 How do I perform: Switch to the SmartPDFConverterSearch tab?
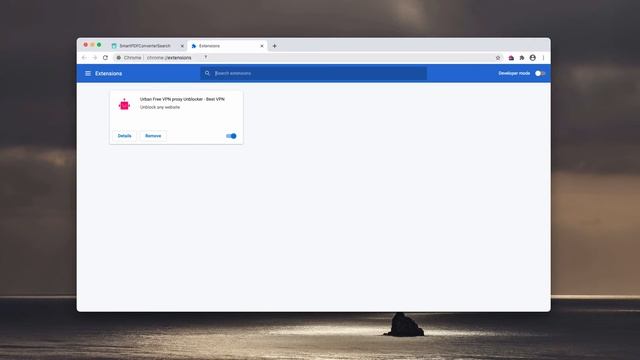click(147, 46)
